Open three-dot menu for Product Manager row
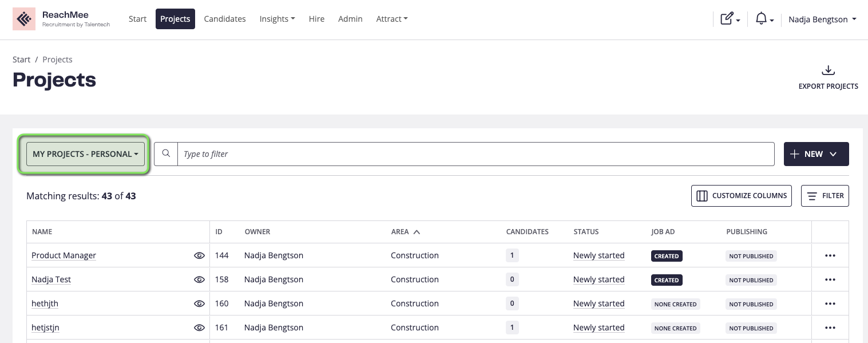Image resolution: width=868 pixels, height=343 pixels. point(830,255)
